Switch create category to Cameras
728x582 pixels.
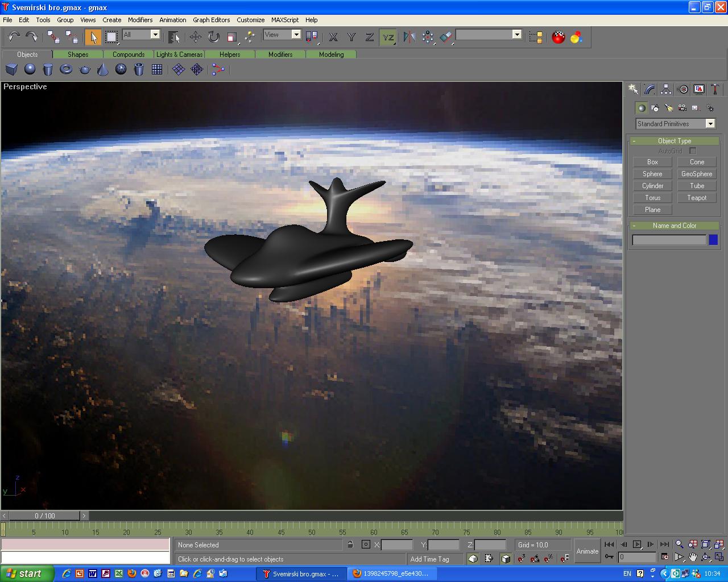682,107
